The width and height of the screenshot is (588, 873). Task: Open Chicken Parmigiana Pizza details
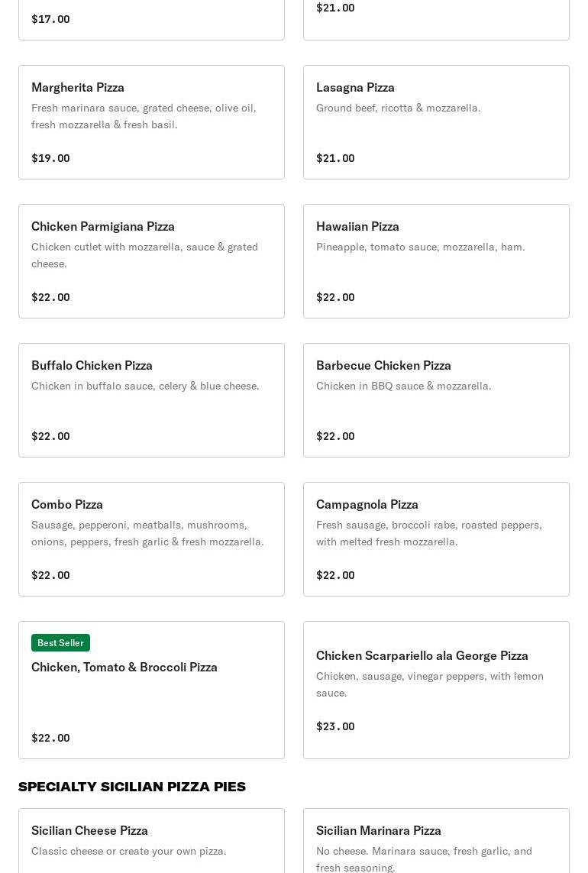[x=151, y=260]
